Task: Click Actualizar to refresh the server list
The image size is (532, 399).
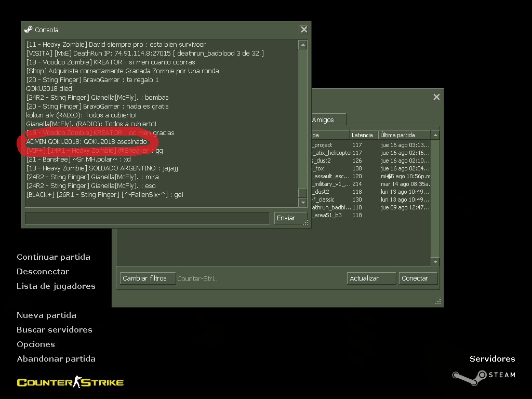Action: point(371,278)
